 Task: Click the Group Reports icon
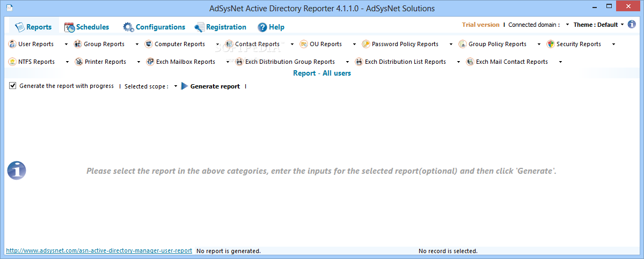tap(77, 44)
